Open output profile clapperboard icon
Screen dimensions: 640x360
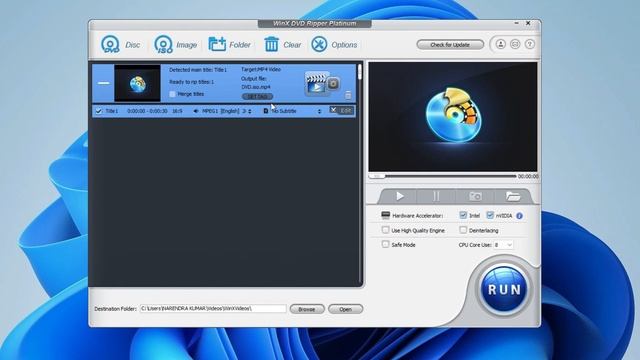(x=316, y=84)
